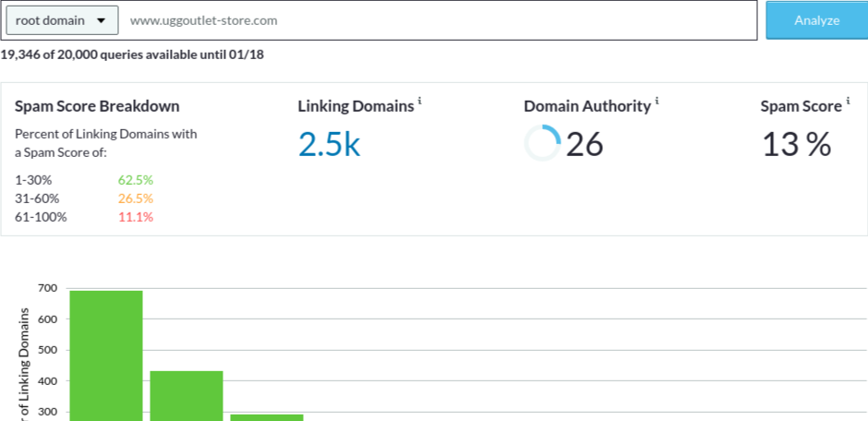Select the 1-30% spam range label

(x=33, y=180)
